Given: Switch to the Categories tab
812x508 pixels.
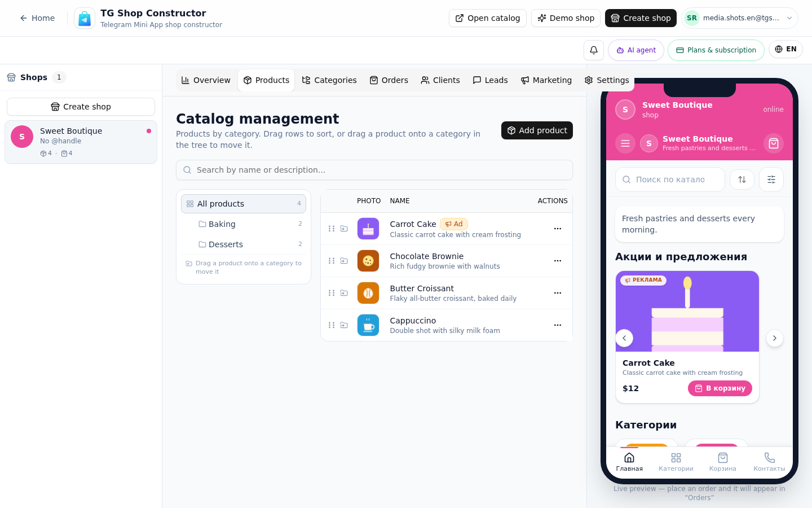Looking at the screenshot, I should click(329, 80).
